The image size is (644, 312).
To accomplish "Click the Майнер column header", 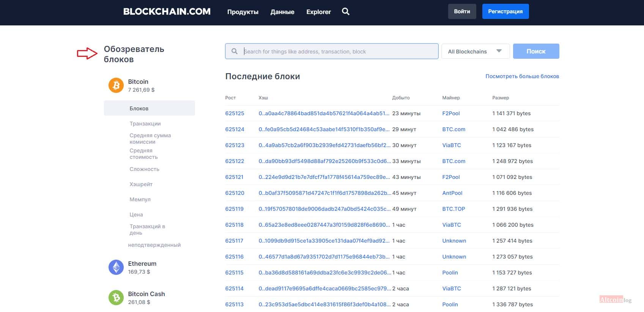I will (x=451, y=98).
